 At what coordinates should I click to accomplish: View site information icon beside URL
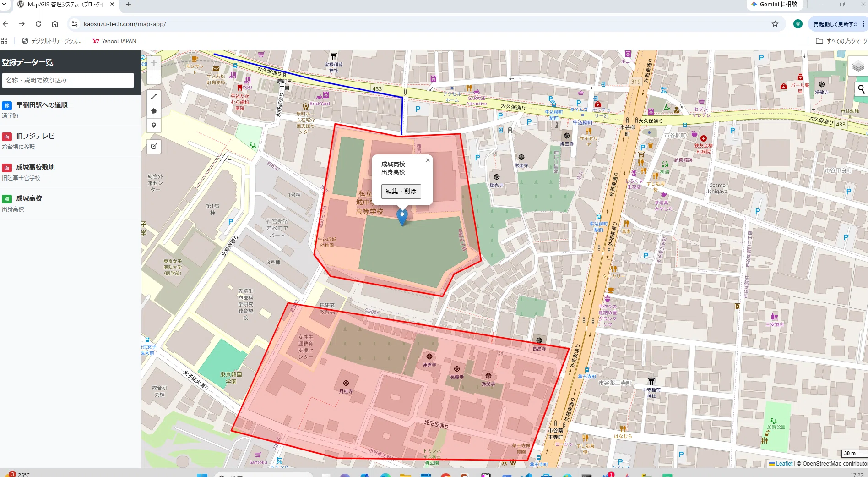[x=74, y=24]
